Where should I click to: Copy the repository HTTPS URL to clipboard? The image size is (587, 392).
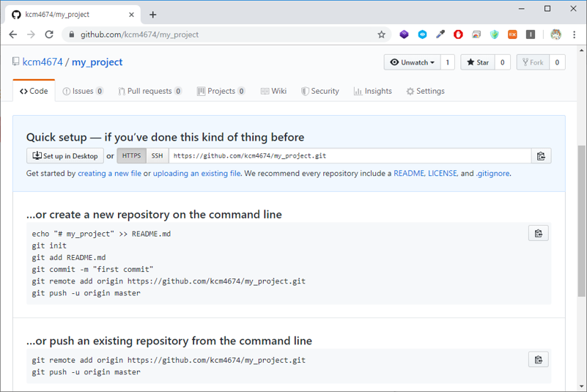[x=541, y=156]
